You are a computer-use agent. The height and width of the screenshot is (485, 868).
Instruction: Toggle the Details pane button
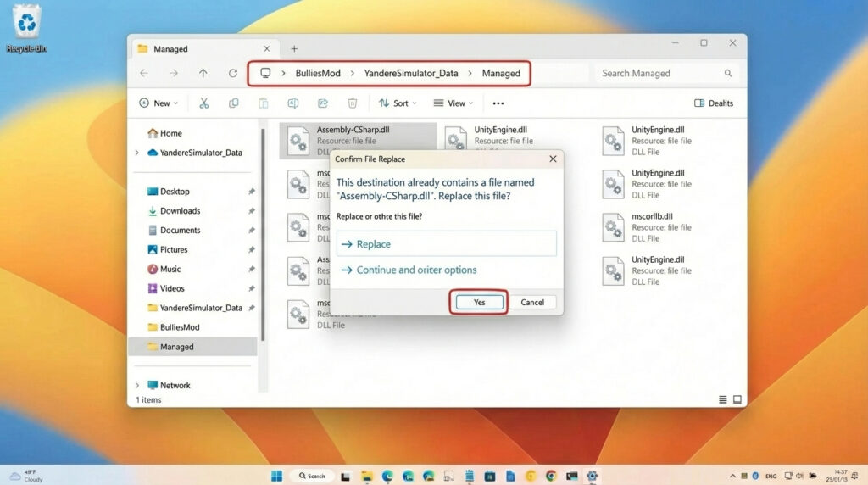713,103
